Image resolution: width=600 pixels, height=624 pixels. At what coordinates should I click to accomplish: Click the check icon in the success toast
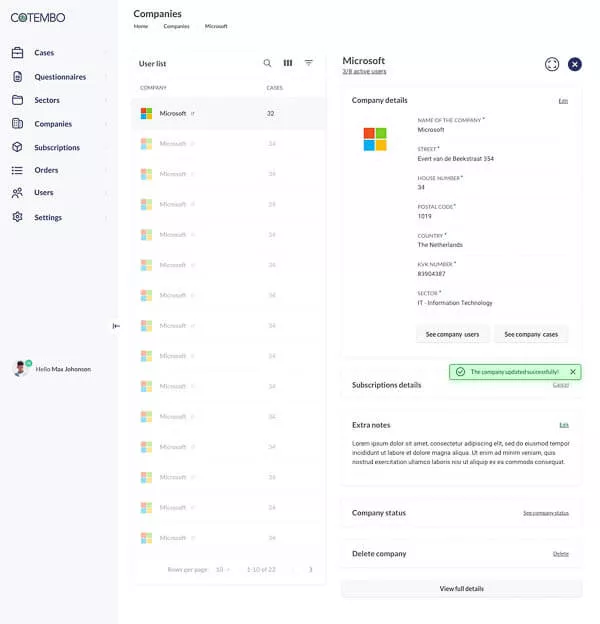pos(460,372)
